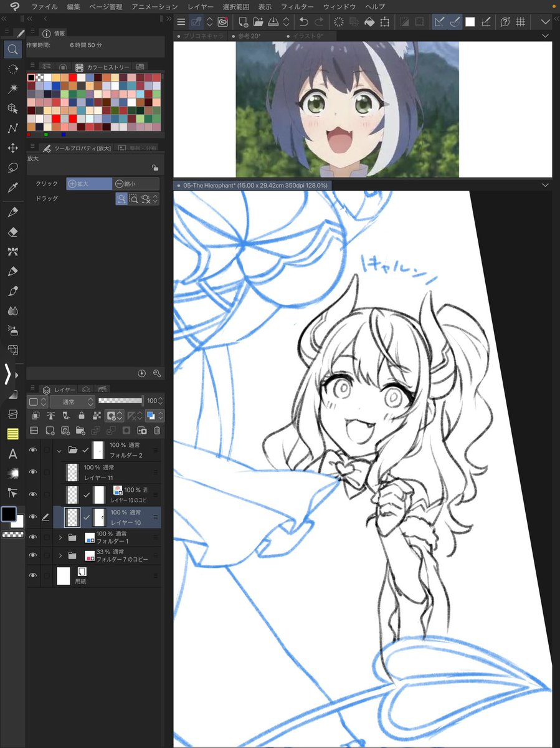Viewport: 560px width, 748px height.
Task: Toggle Clip to layer below icon
Action: coord(35,416)
